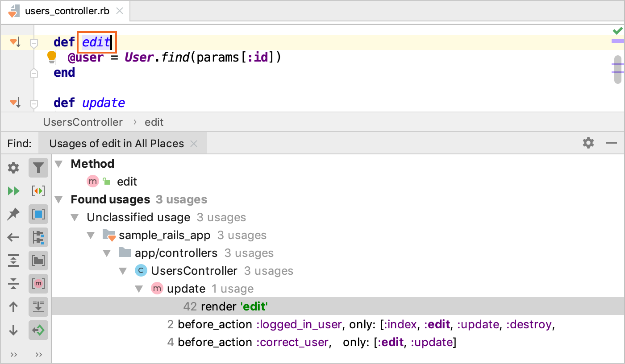625x364 pixels.
Task: Click UsersController breadcrumb
Action: 83,122
